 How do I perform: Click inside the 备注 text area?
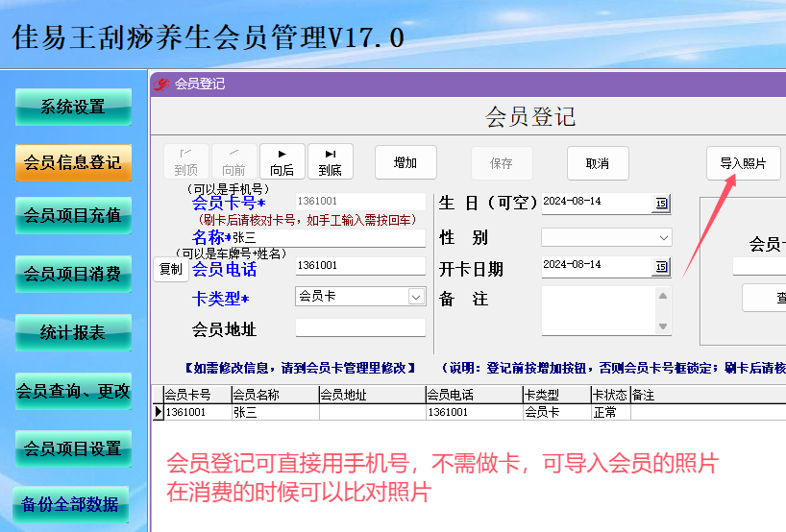(599, 310)
